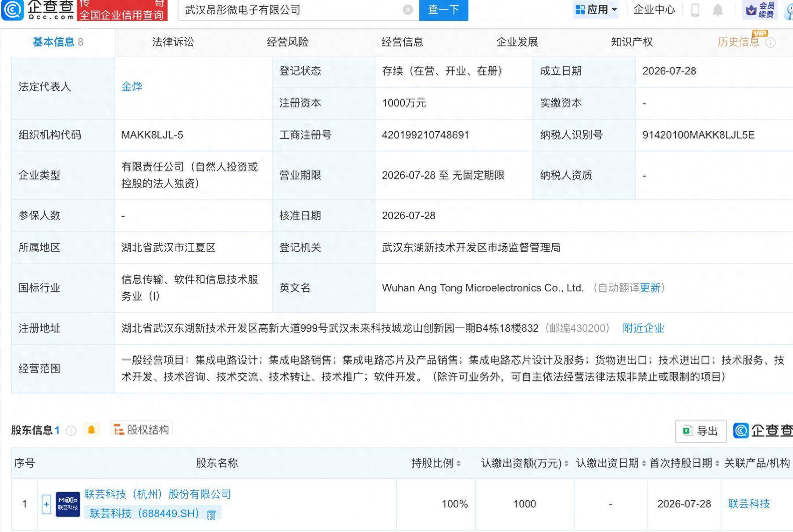The width and height of the screenshot is (793, 532).
Task: Click the 导出 export button
Action: 700,431
